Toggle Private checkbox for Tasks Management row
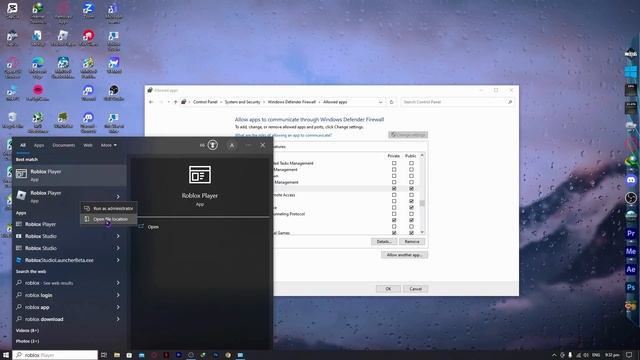This screenshot has height=360, width=640. pos(394,163)
